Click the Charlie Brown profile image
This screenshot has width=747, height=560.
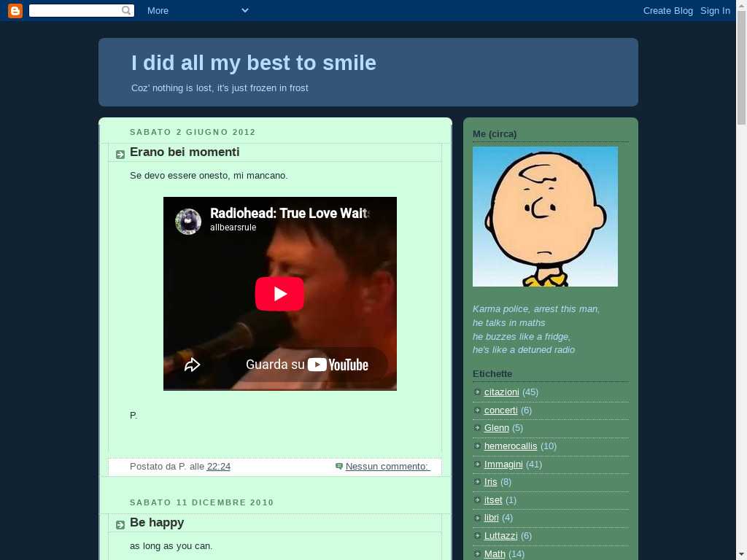545,217
